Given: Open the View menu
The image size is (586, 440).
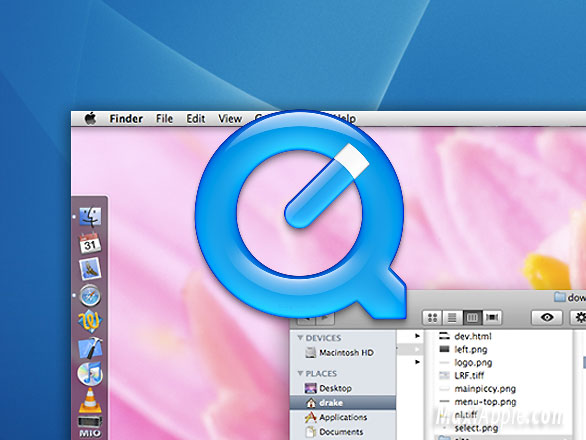Looking at the screenshot, I should [x=230, y=119].
